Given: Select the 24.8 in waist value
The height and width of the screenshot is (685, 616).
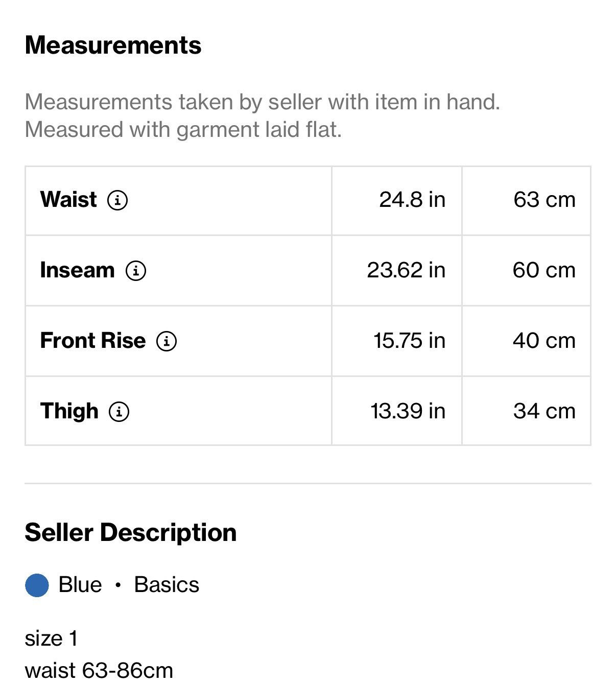Looking at the screenshot, I should tap(412, 199).
